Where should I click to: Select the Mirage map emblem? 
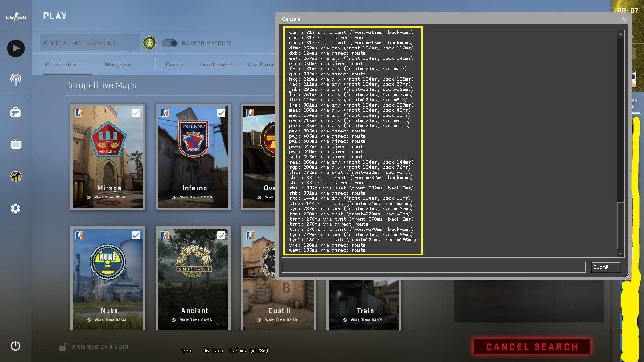coord(108,139)
